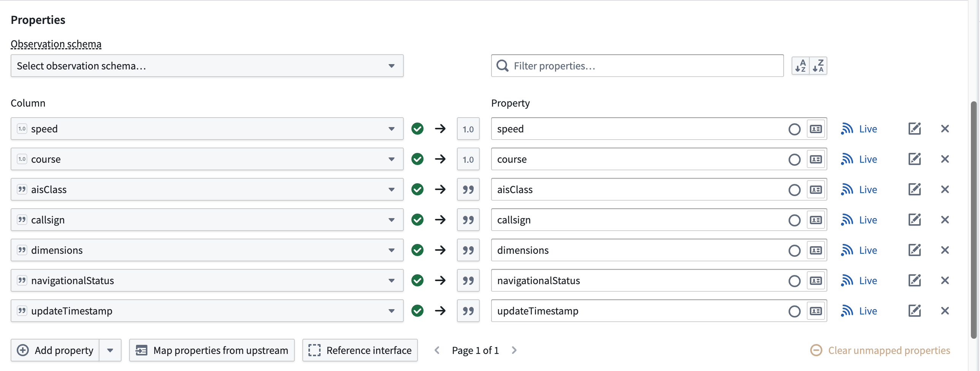The height and width of the screenshot is (371, 980).
Task: Click the Map properties from upstream icon
Action: [x=142, y=350]
